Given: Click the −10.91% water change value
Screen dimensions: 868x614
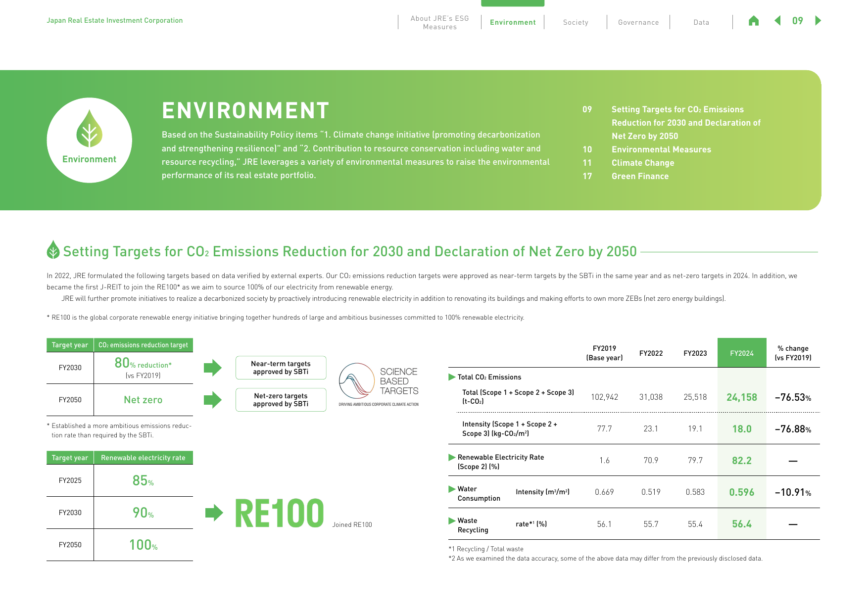Looking at the screenshot, I should 793,492.
